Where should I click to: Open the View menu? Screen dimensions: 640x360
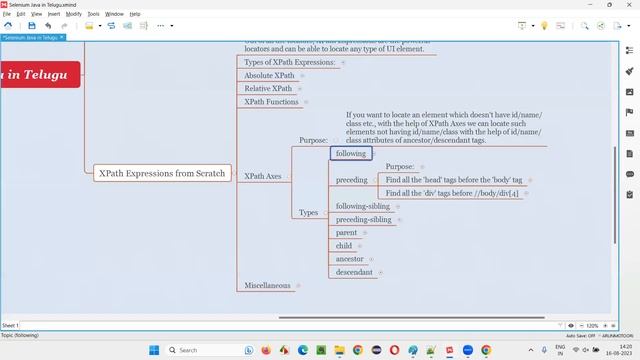coord(36,14)
